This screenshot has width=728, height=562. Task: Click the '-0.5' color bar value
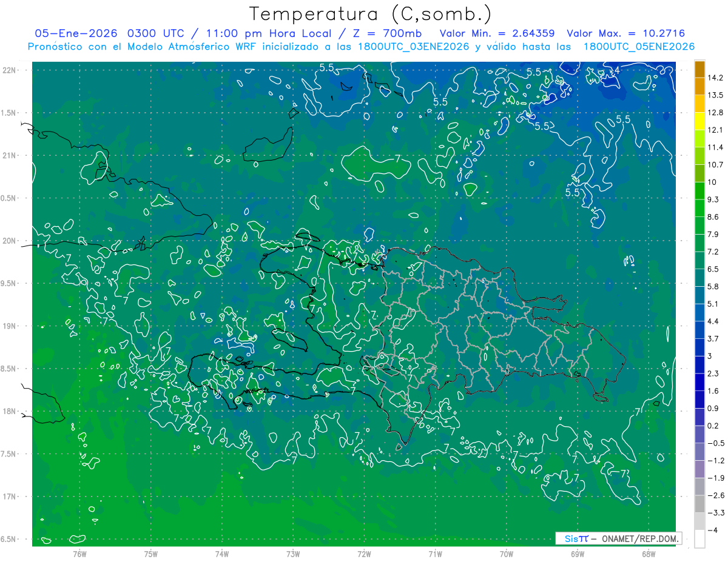[715, 443]
